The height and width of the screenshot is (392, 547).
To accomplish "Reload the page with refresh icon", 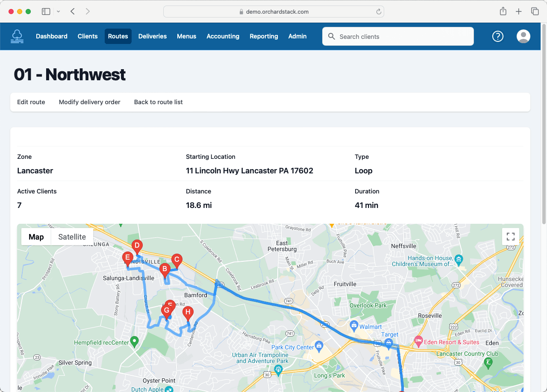I will coord(379,12).
